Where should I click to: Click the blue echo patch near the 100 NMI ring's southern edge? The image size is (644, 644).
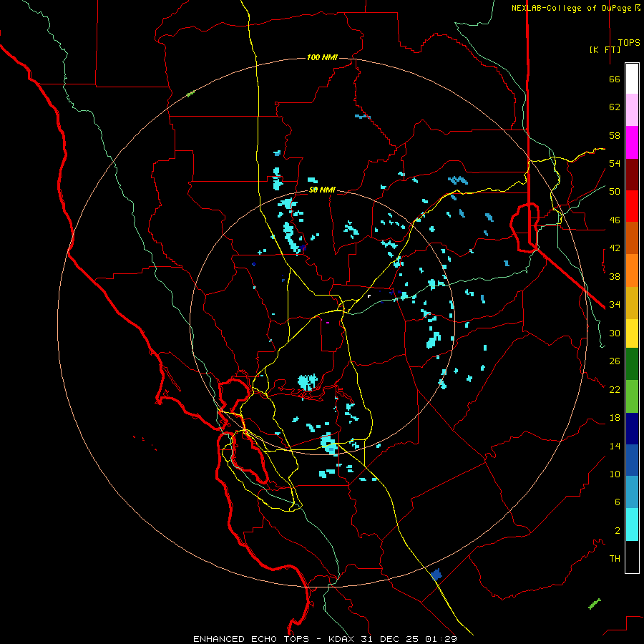click(x=436, y=574)
